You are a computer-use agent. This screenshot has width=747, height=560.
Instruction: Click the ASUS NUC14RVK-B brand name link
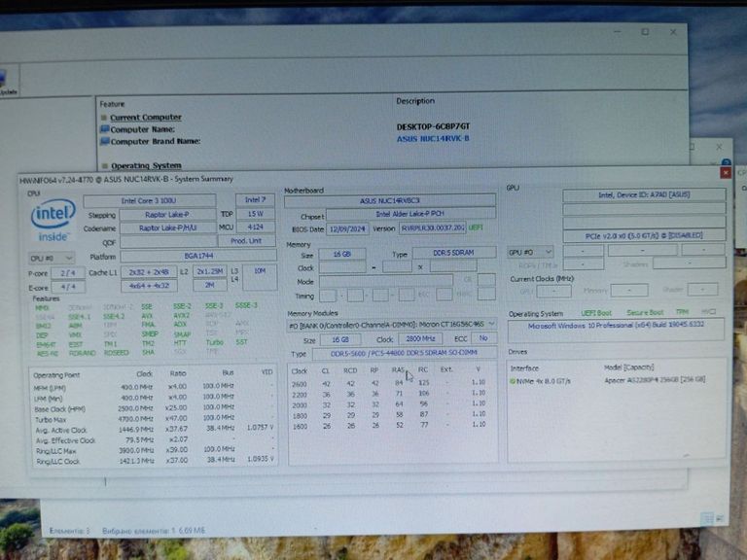[x=433, y=139]
